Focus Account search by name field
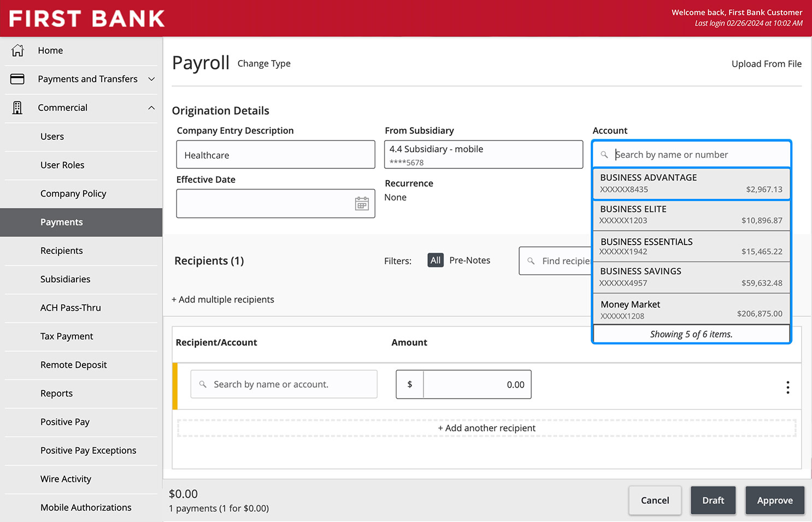This screenshot has height=522, width=812. point(691,155)
